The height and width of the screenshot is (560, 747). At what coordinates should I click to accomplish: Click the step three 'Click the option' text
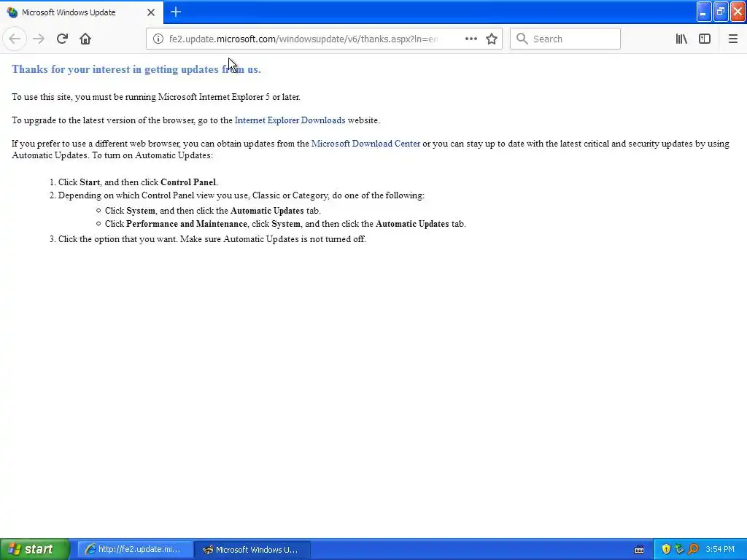coord(212,239)
